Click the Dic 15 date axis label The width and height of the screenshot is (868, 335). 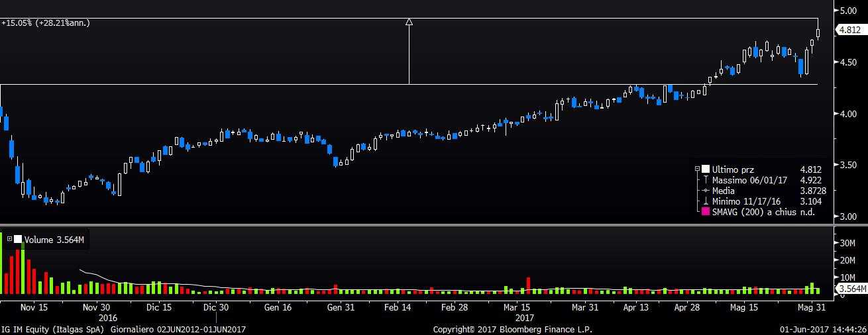click(x=159, y=307)
